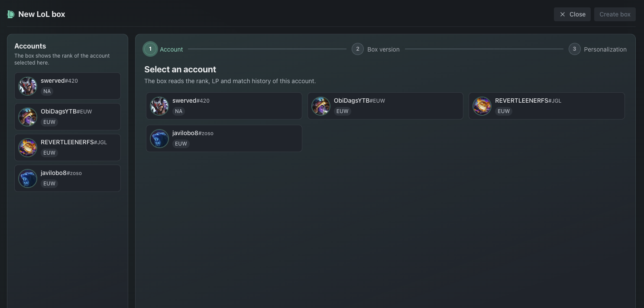The width and height of the screenshot is (644, 308).
Task: Click REVERTLEENERFS avatar in the Accounts sidebar
Action: [28, 148]
